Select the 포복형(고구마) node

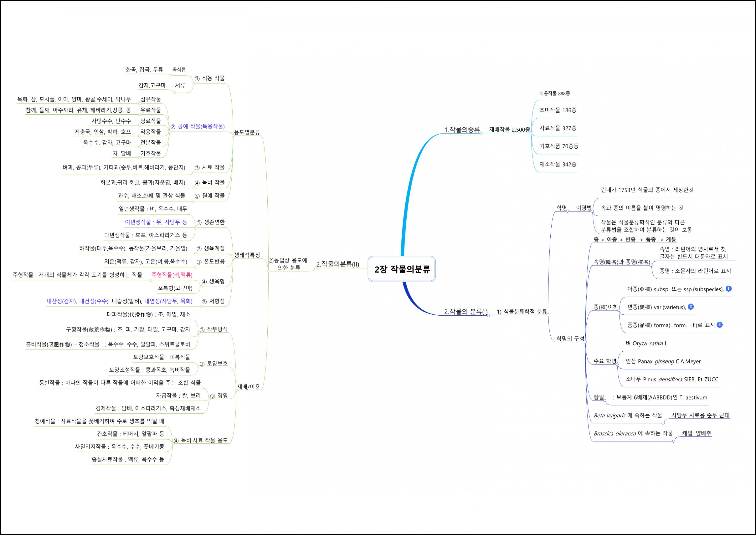pyautogui.click(x=175, y=288)
